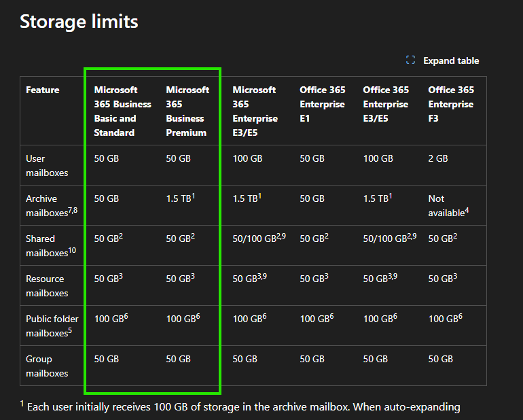
Task: Select Archive mailboxes 1.5 TB under Microsoft 365 Enterprise E3/E5
Action: (x=247, y=198)
